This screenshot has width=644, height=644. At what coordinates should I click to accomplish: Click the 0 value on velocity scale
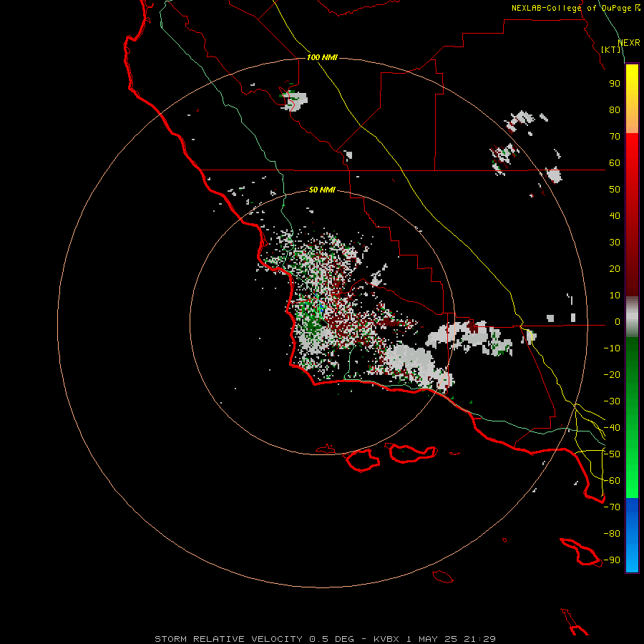tap(617, 322)
